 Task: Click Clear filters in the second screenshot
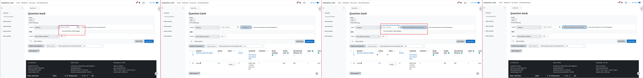tap(300, 41)
